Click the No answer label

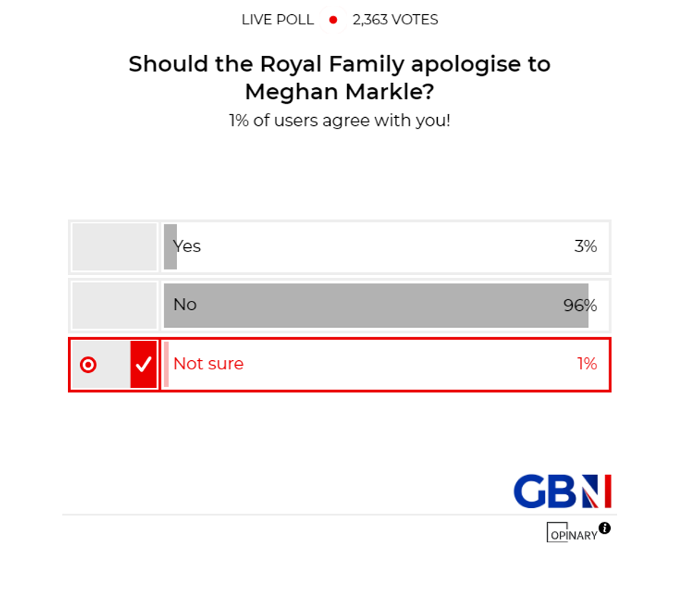[185, 305]
